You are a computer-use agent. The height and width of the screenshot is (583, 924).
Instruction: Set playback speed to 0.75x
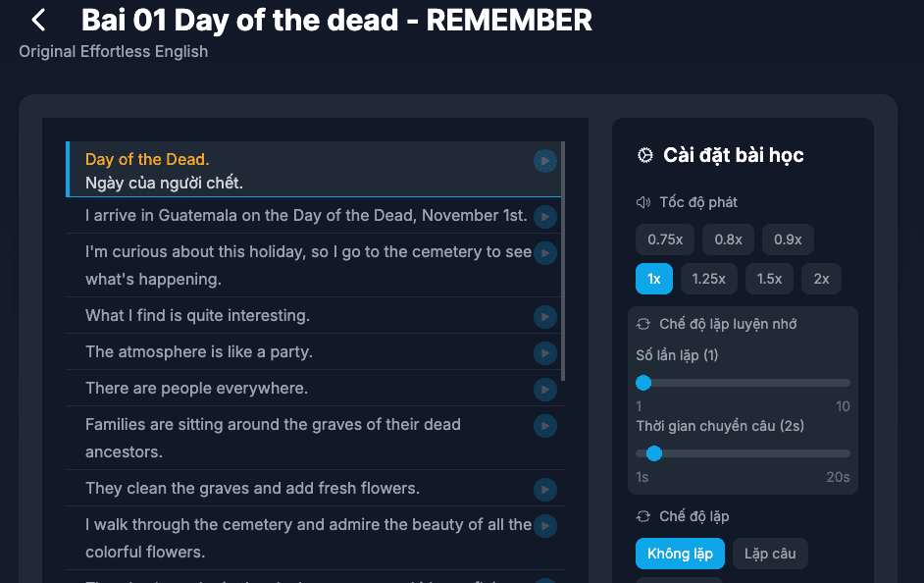pyautogui.click(x=665, y=239)
